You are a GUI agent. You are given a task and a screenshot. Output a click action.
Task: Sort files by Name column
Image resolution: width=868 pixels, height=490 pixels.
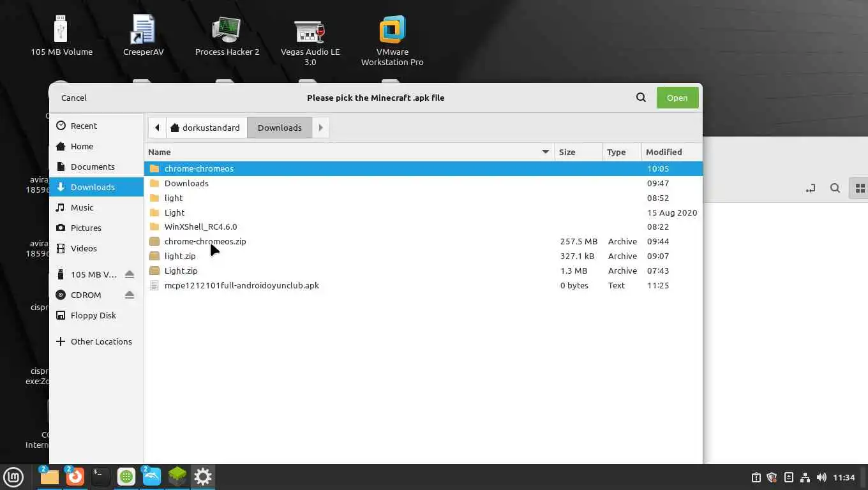349,152
